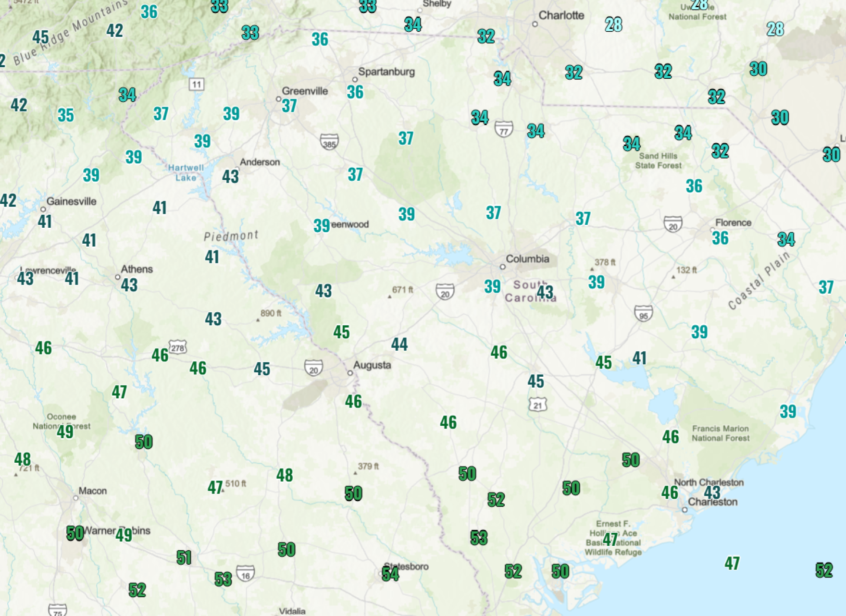Select the Macon city label

(x=92, y=491)
